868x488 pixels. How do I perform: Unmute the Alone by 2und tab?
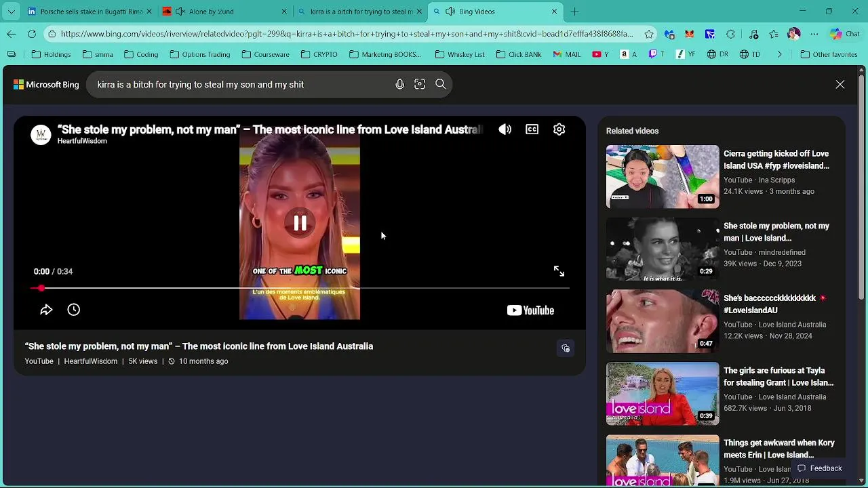[180, 12]
